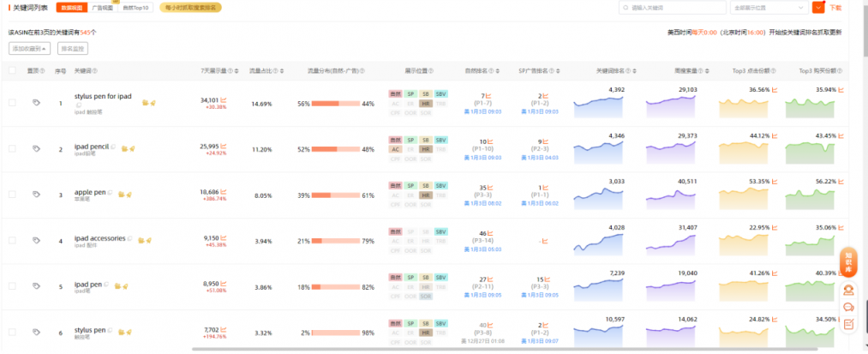Check the box for 'apple pen' row
The image size is (868, 354).
pos(12,195)
